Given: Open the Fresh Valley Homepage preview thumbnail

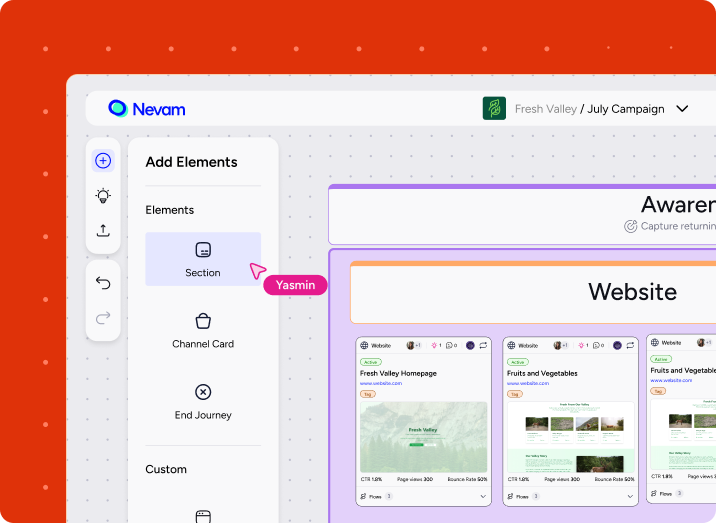Looking at the screenshot, I should pyautogui.click(x=423, y=437).
